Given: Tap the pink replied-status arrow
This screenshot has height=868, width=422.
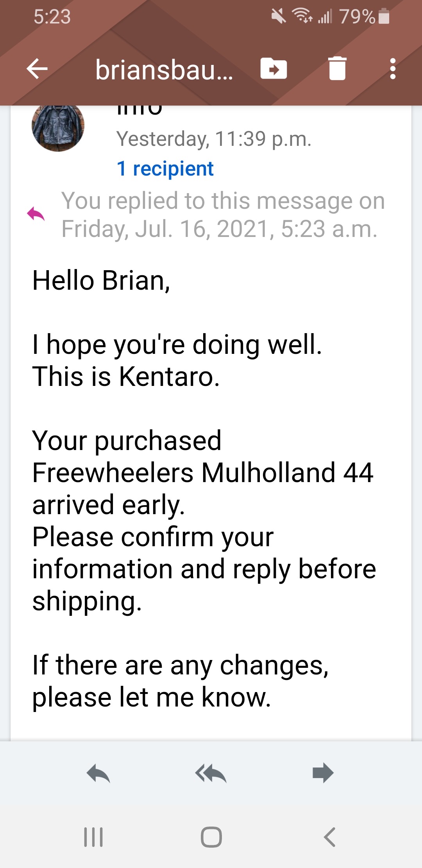Looking at the screenshot, I should (x=36, y=214).
